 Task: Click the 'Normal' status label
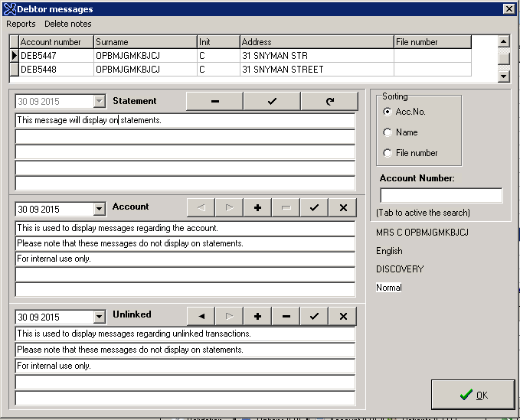point(389,288)
